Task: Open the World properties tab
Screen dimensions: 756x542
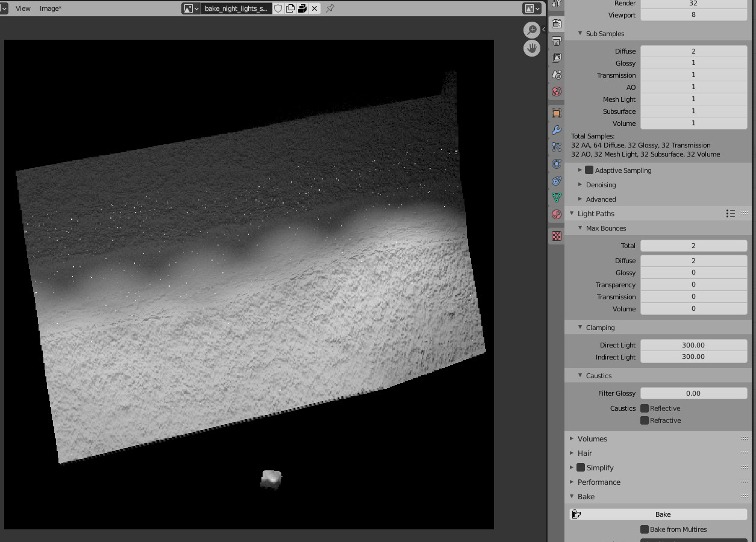Action: pos(557,92)
